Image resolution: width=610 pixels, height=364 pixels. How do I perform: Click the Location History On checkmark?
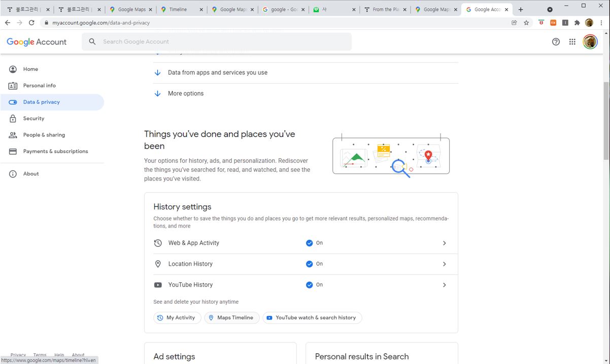(309, 264)
